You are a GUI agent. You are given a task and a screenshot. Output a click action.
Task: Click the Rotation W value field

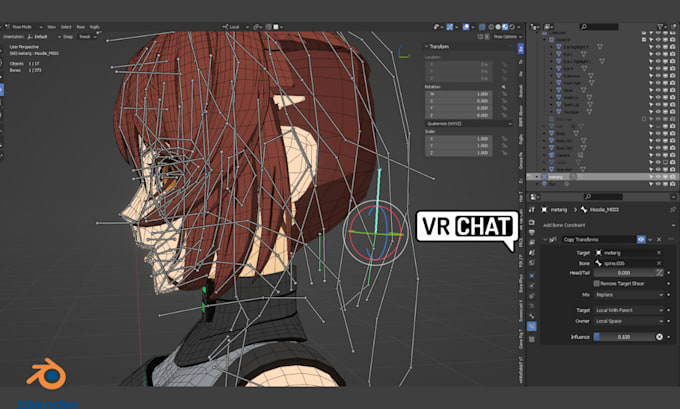pos(458,94)
